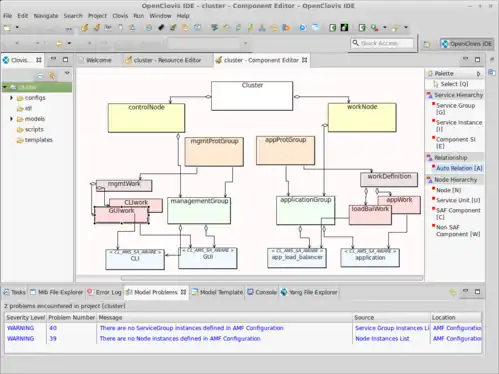The image size is (499, 374).
Task: Choose the SAF Component [C] palette tool
Action: point(457,214)
